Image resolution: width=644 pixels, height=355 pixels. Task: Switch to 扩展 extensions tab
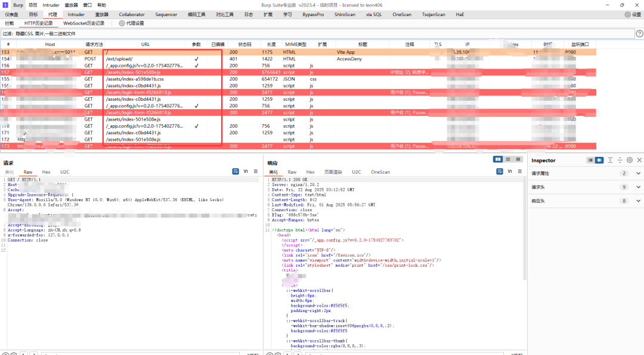(268, 14)
